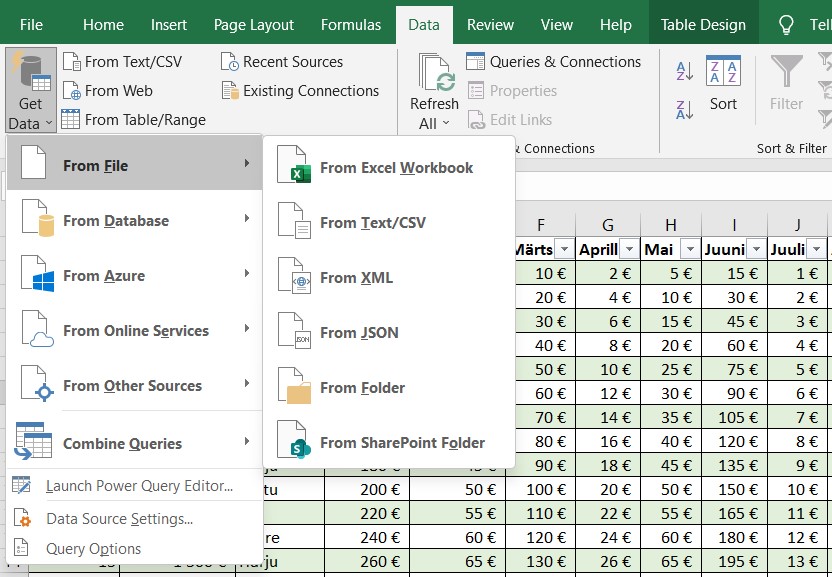Screen dimensions: 832x577
Task: Open the Page Layout tab
Action: 254,25
